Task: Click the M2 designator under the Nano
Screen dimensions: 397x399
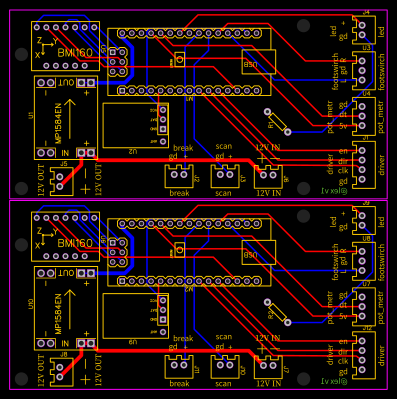Action: [x=189, y=289]
